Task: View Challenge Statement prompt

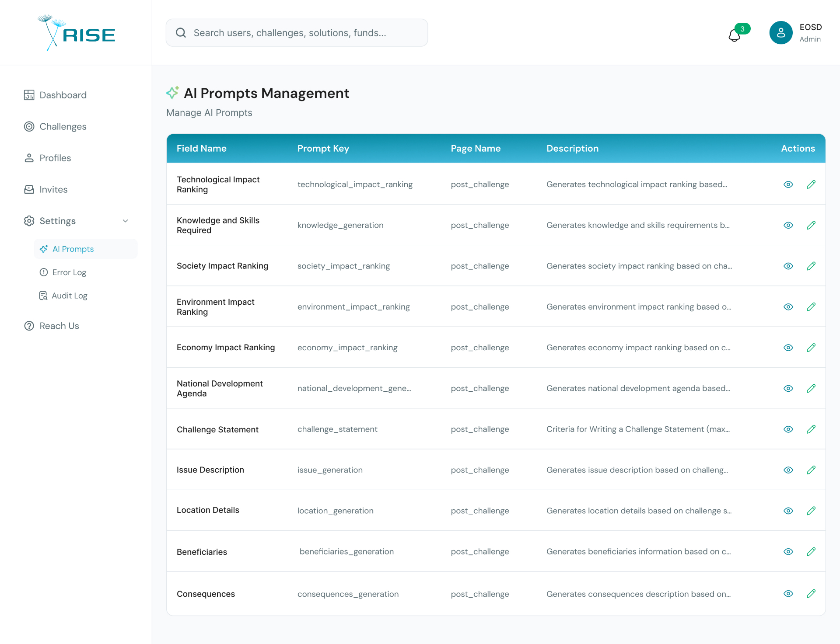Action: coord(788,429)
